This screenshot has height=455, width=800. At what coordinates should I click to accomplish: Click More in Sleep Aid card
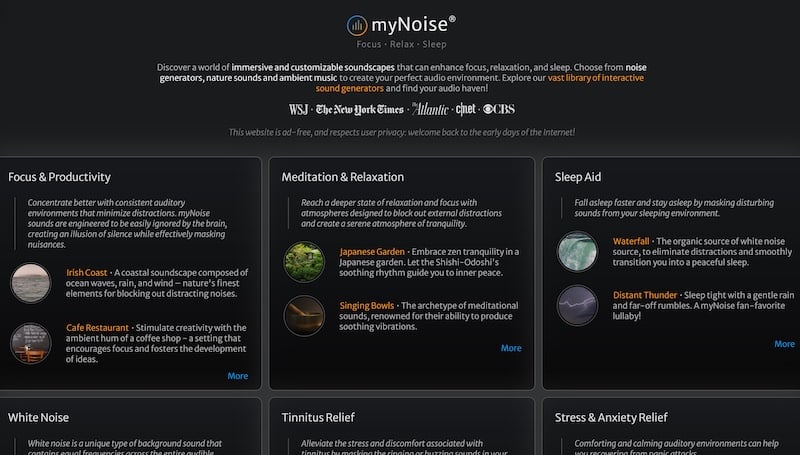(784, 344)
